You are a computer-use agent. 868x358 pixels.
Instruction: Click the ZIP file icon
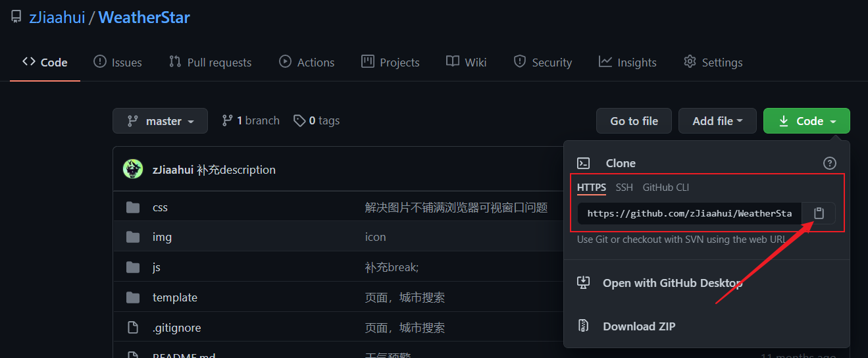pos(583,326)
